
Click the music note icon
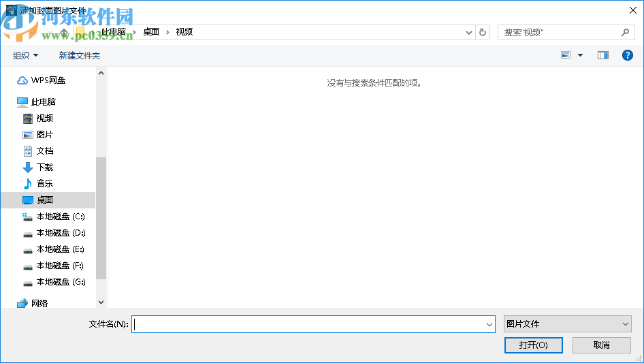[27, 183]
